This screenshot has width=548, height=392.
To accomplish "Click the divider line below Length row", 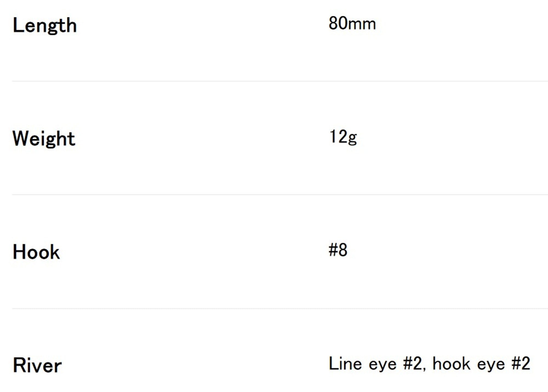I will coord(280,81).
